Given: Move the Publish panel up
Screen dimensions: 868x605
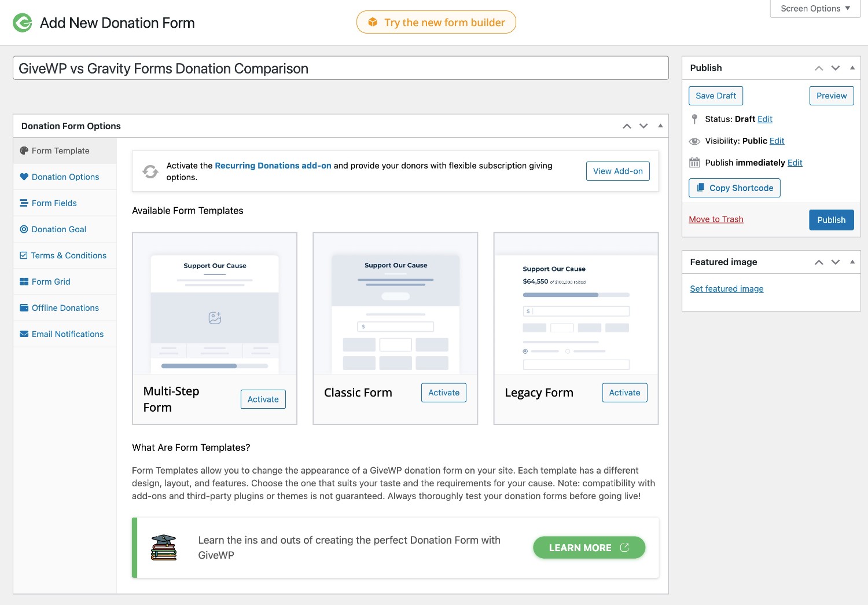Looking at the screenshot, I should coord(819,68).
